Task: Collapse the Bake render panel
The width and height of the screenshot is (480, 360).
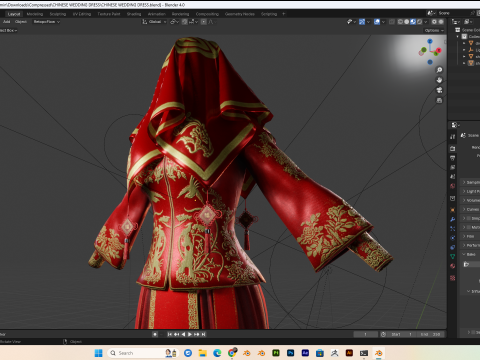Action: click(471, 254)
